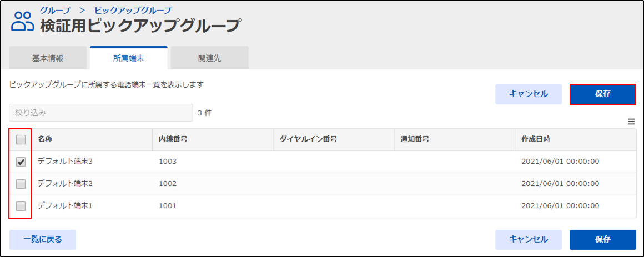
Task: Click the group people icon beside title
Action: coord(22,21)
